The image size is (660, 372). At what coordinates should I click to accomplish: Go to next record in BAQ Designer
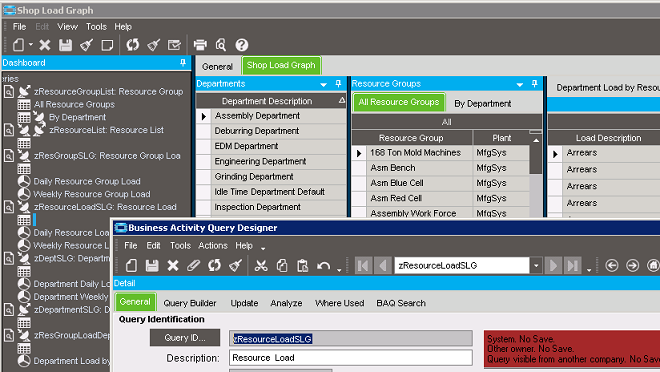click(x=553, y=266)
